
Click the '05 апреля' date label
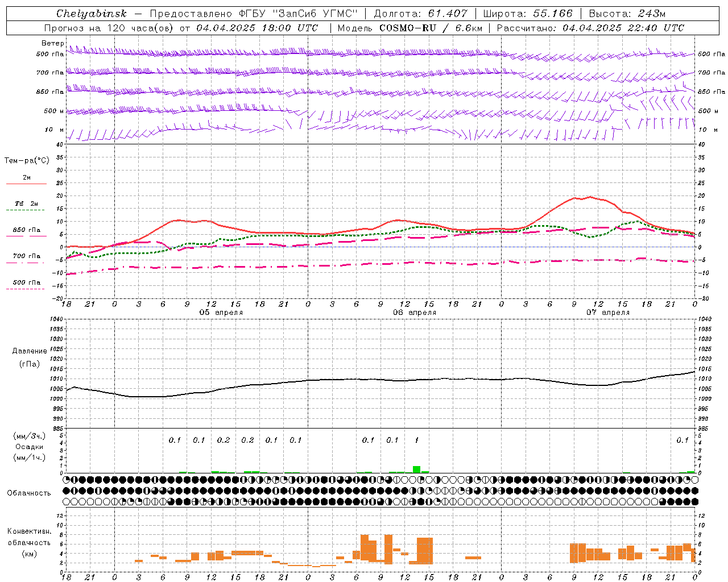[221, 313]
